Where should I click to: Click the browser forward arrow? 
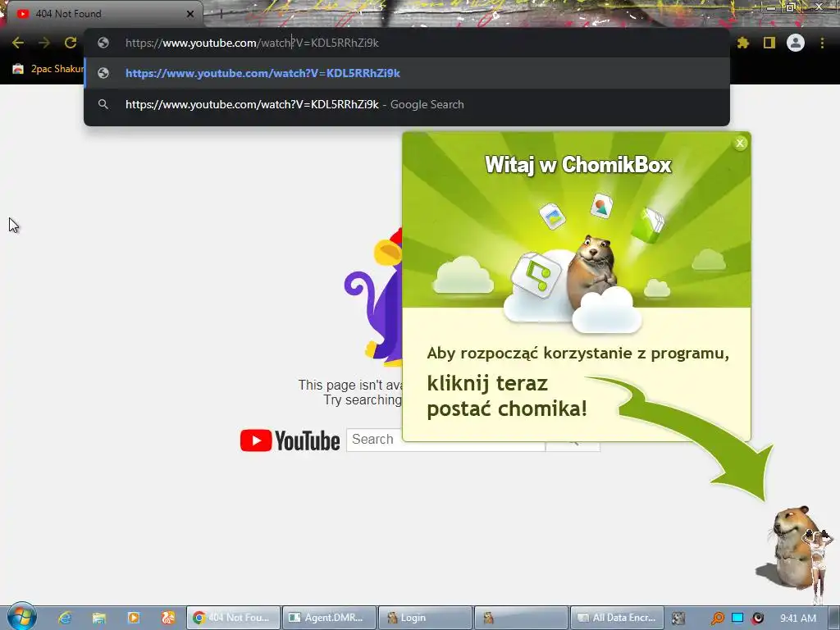click(44, 43)
